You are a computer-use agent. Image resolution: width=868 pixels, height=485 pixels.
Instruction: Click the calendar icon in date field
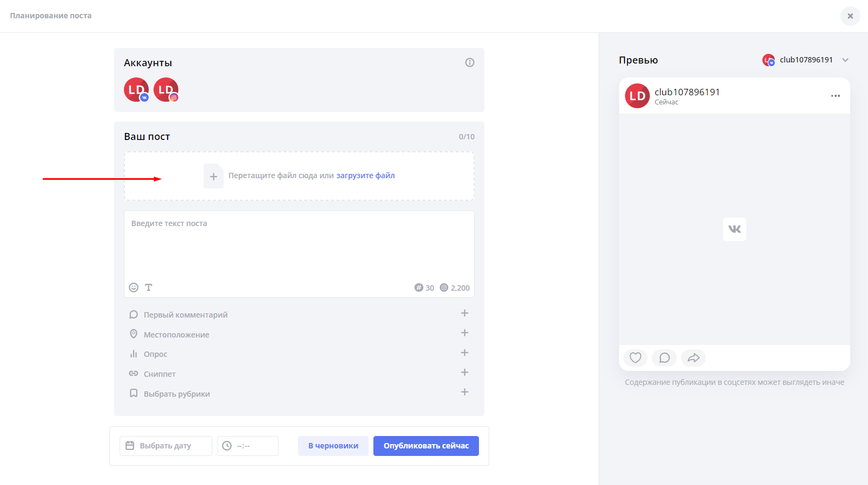(x=130, y=446)
